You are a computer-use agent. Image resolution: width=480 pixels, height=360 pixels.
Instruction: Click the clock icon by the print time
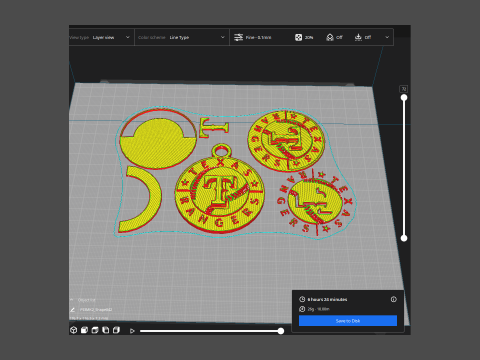click(x=302, y=299)
